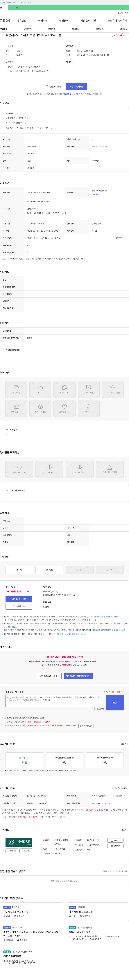129x980 pixels.
Task: Open the 지도 보기 dropdown for 근무 예정지
Action: point(120,238)
